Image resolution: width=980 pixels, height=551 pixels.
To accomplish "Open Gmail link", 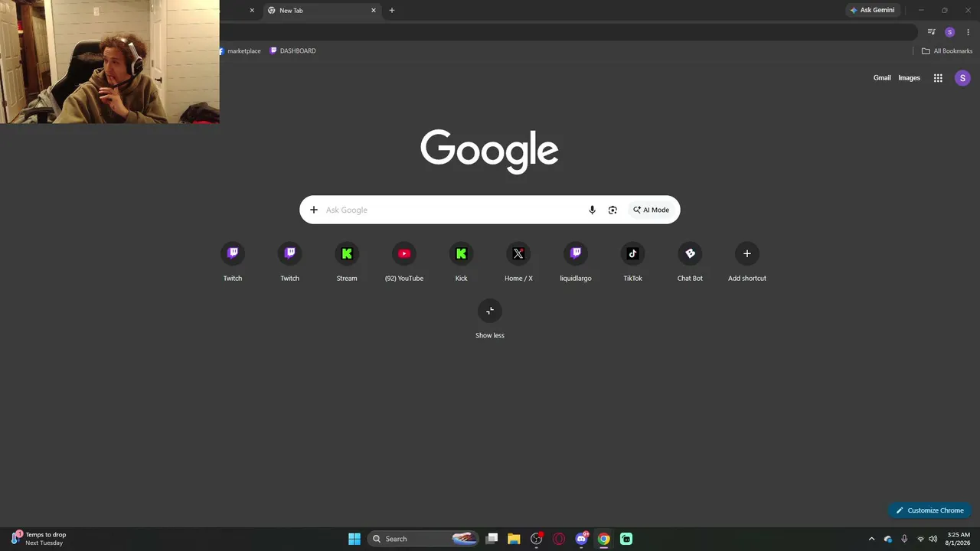I will pyautogui.click(x=882, y=78).
